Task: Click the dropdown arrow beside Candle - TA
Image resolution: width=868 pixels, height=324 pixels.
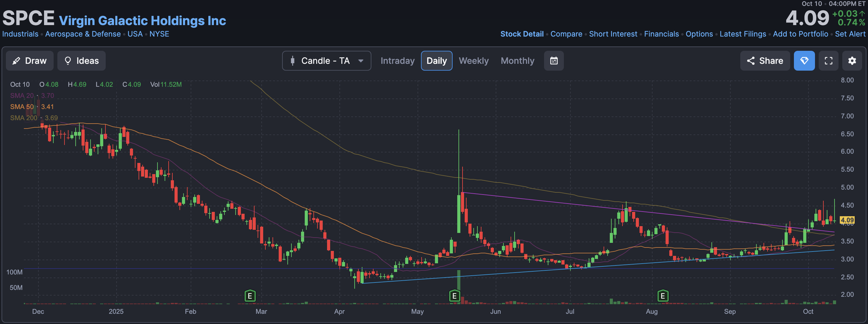Action: 361,61
